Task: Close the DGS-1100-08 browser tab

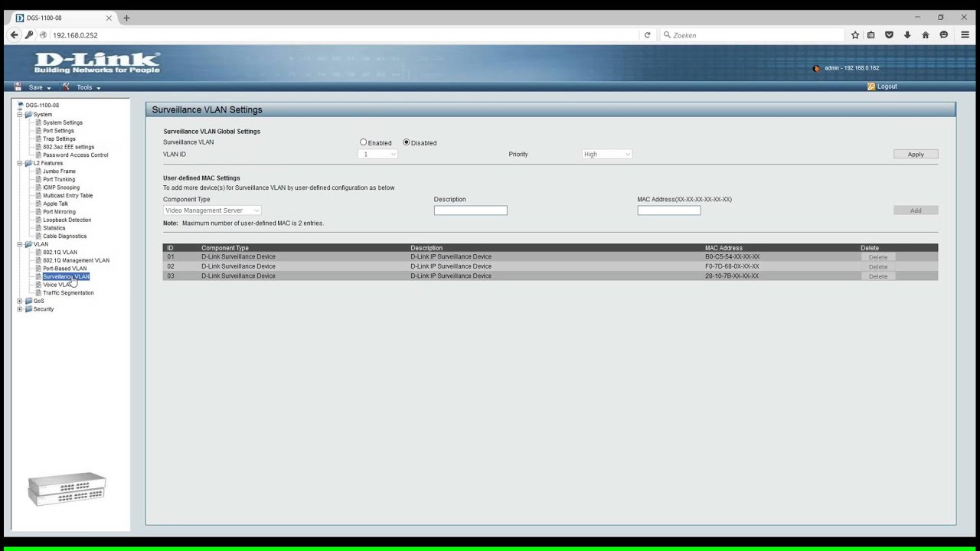Action: (x=109, y=18)
